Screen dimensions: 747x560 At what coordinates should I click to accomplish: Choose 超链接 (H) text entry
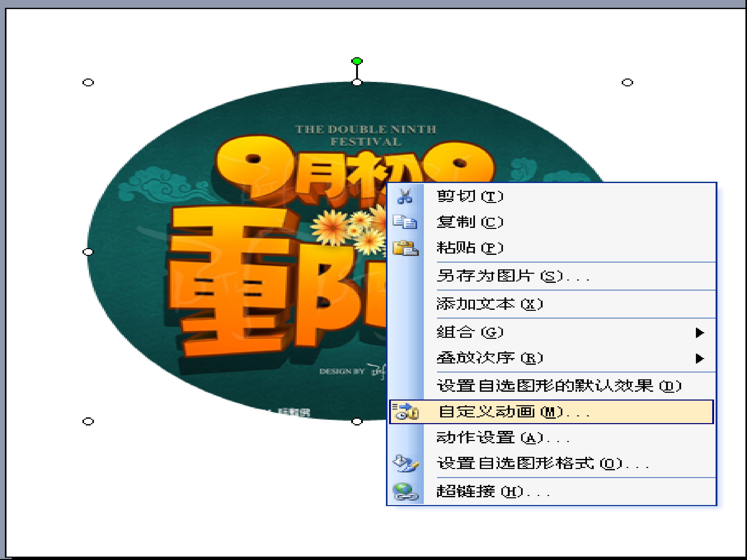click(x=493, y=492)
